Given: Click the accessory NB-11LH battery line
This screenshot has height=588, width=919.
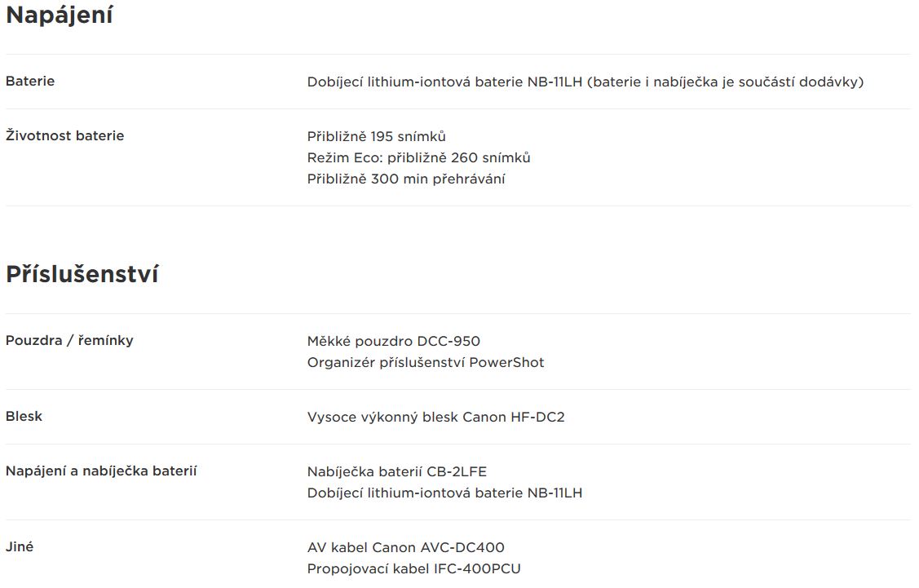Looking at the screenshot, I should coord(444,493).
